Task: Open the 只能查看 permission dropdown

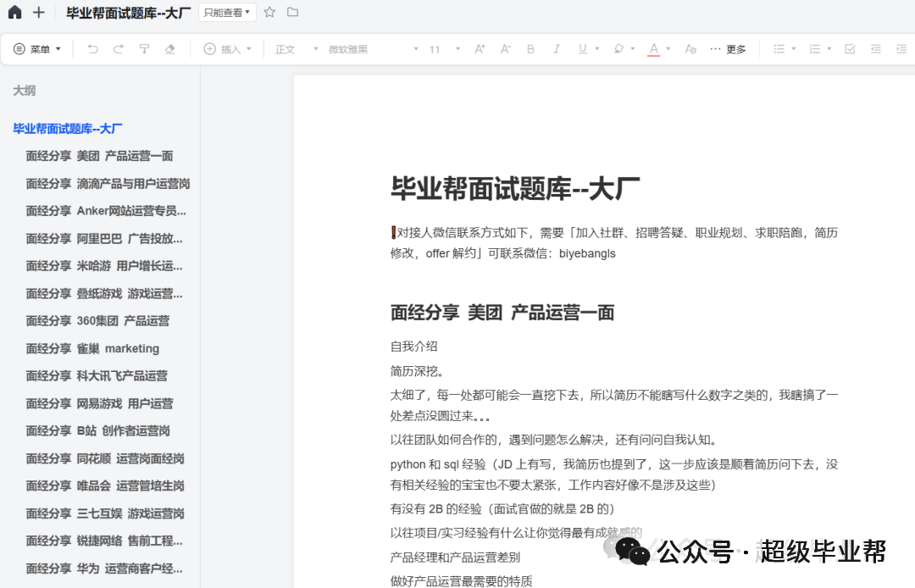Action: tap(226, 12)
